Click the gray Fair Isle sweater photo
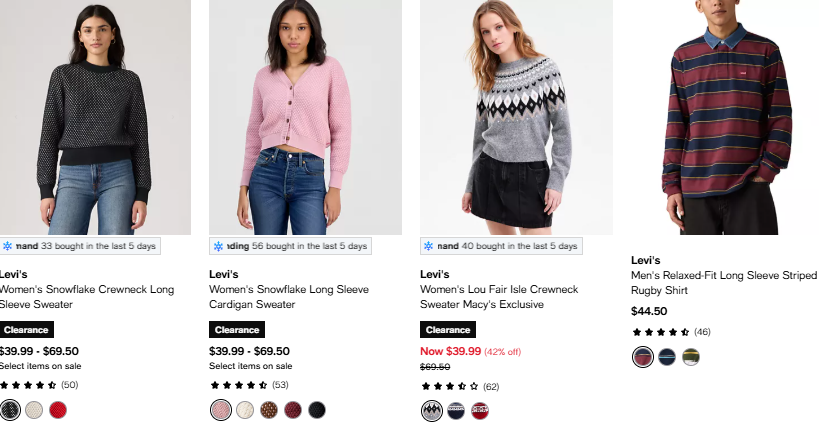819x439 pixels. 516,117
